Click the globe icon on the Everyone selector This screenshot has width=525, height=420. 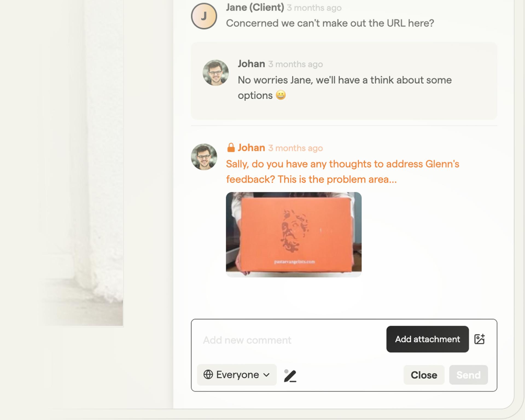(x=208, y=375)
